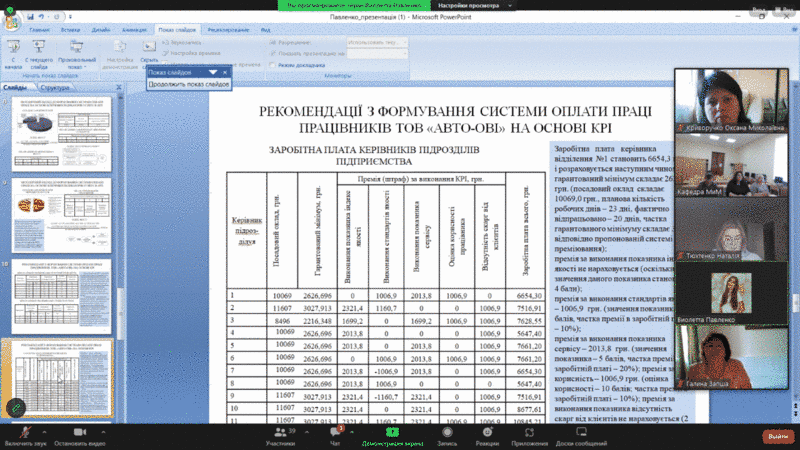Select slide thumbnail with brain image
This screenshot has height=450, width=800.
[62, 215]
